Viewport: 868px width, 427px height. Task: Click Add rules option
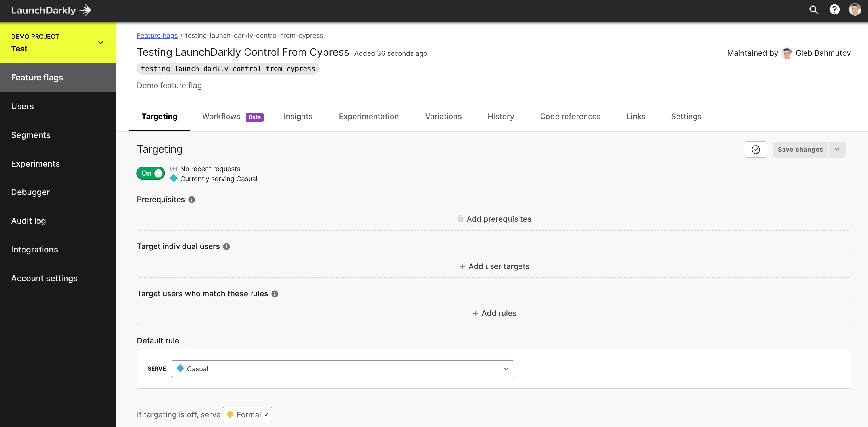tap(494, 314)
